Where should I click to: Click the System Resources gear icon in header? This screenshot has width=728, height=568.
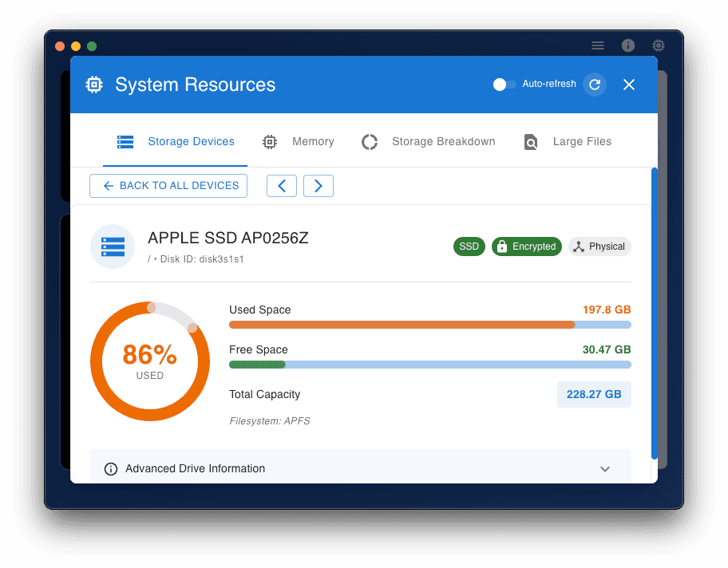click(x=94, y=84)
